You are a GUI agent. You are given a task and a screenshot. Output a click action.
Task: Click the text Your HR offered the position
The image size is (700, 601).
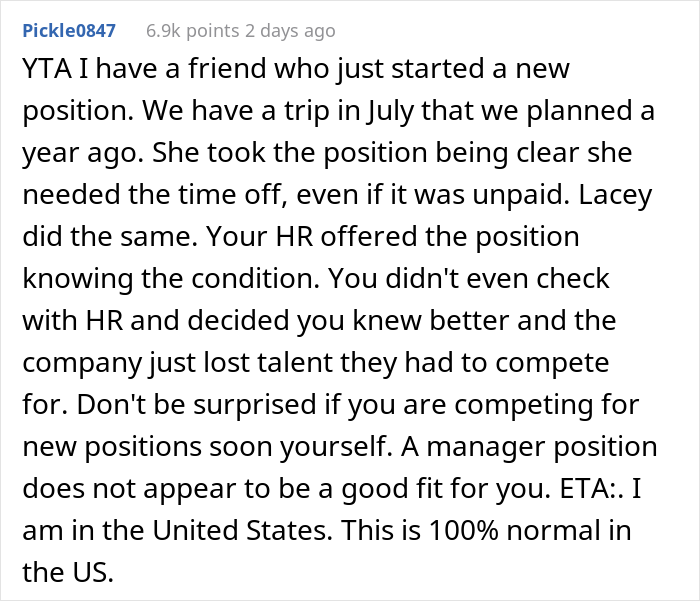pyautogui.click(x=392, y=237)
